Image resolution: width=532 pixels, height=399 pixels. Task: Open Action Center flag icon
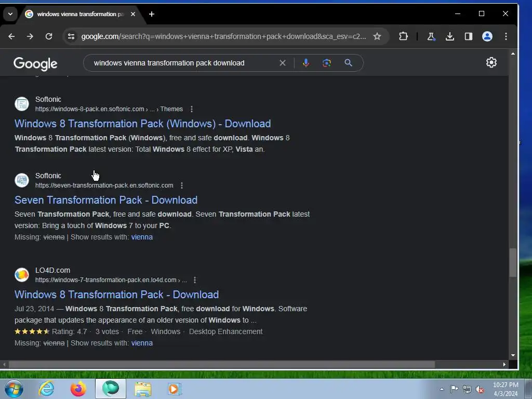(x=454, y=389)
